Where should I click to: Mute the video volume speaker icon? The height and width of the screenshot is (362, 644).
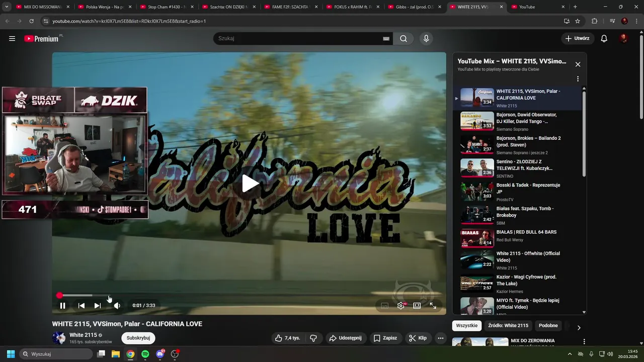[x=117, y=306]
